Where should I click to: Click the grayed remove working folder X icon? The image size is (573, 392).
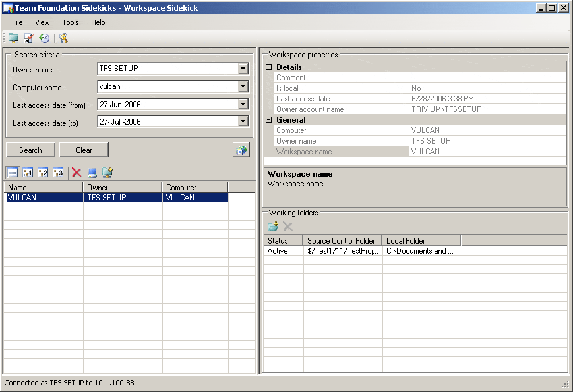(288, 227)
